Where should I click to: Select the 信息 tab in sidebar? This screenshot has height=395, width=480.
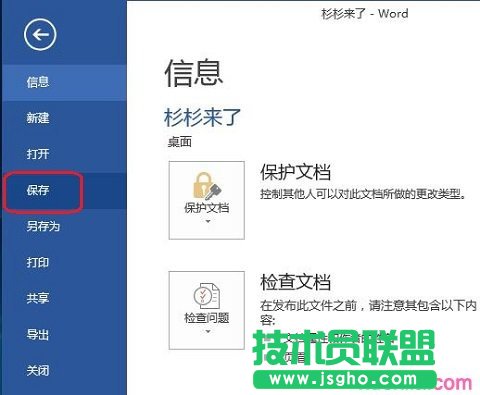64,82
